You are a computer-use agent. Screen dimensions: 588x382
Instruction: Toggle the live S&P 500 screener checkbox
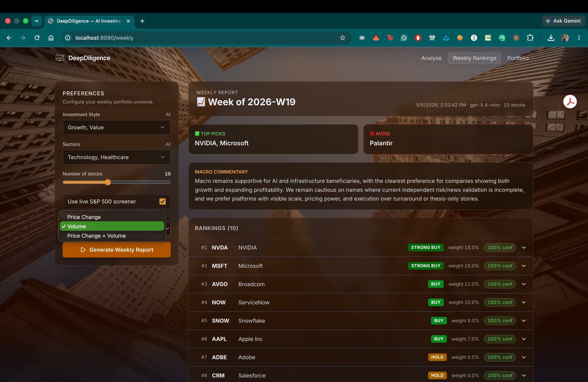point(163,201)
